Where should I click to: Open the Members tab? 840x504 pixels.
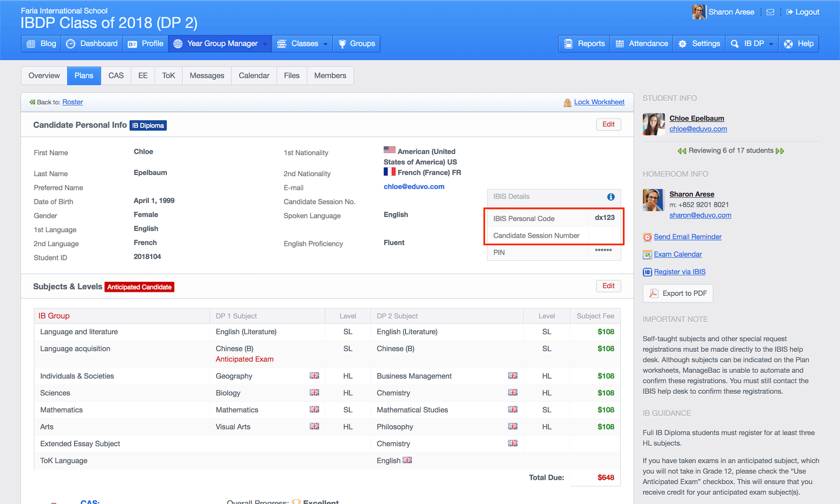click(330, 76)
